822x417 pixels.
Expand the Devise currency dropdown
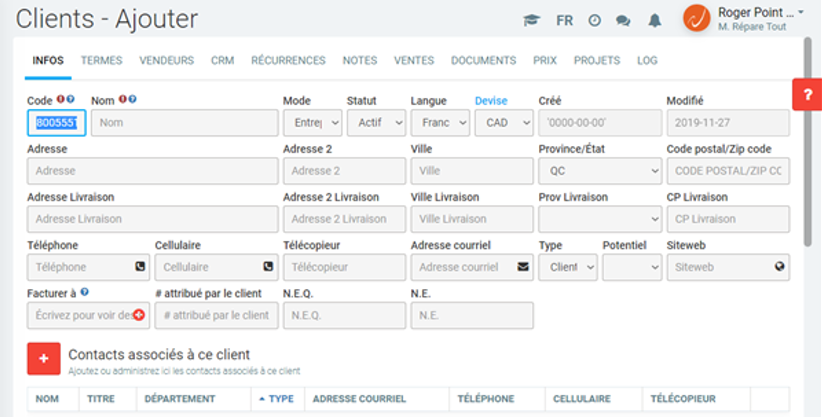504,123
